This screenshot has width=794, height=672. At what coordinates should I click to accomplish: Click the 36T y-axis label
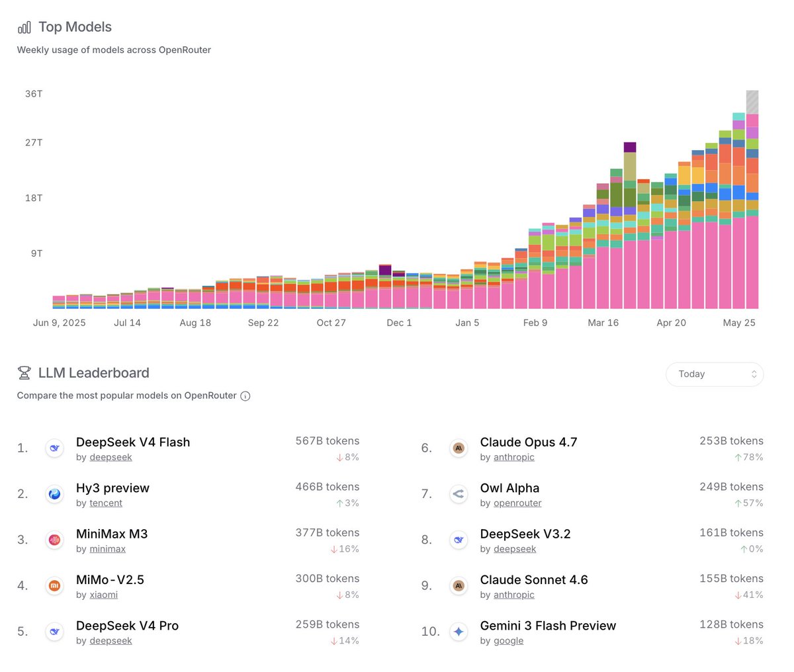(34, 94)
